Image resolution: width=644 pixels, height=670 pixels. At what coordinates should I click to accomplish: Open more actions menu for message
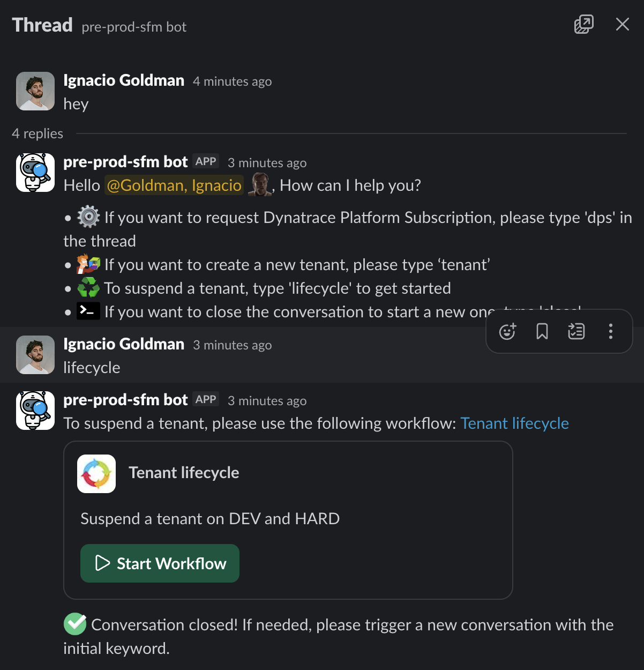pyautogui.click(x=610, y=332)
